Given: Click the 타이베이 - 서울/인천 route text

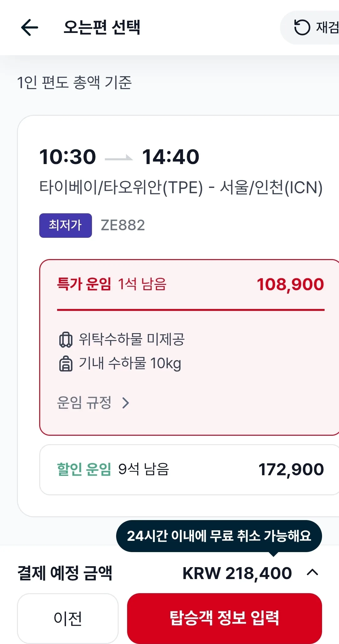Looking at the screenshot, I should click(x=181, y=188).
